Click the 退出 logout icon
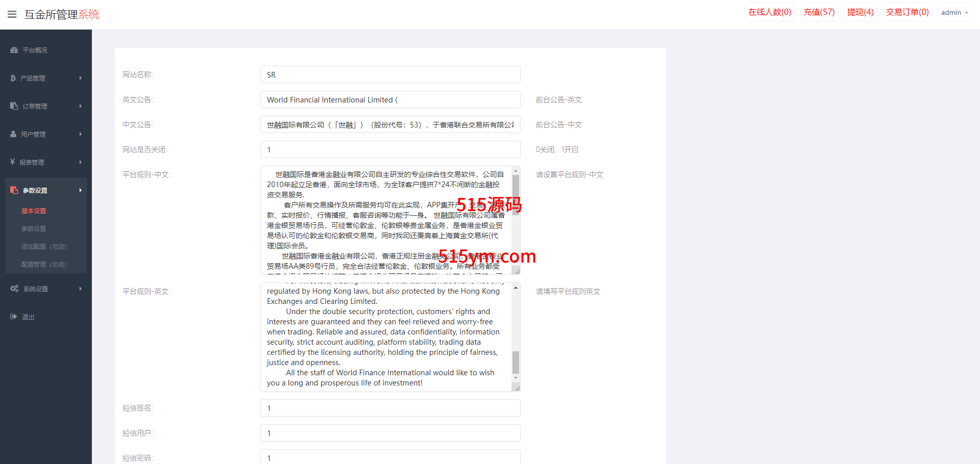The width and height of the screenshot is (980, 464). pyautogui.click(x=14, y=317)
